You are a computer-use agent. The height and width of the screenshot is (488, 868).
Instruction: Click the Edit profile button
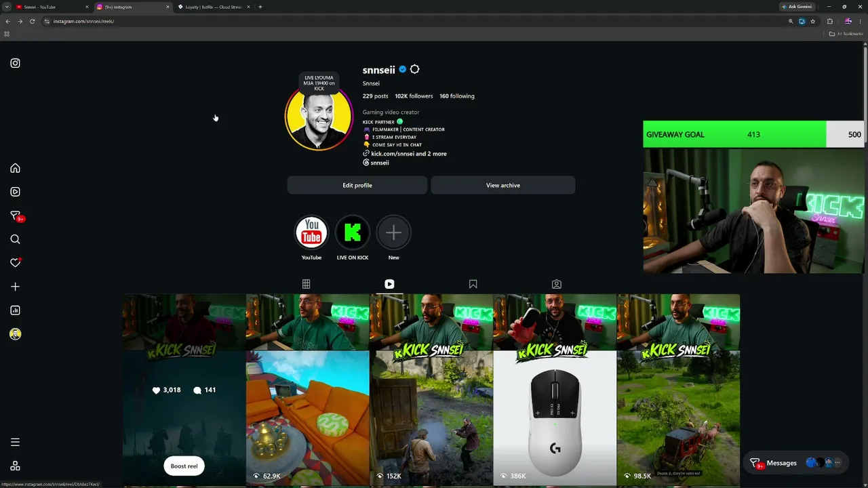pos(357,185)
